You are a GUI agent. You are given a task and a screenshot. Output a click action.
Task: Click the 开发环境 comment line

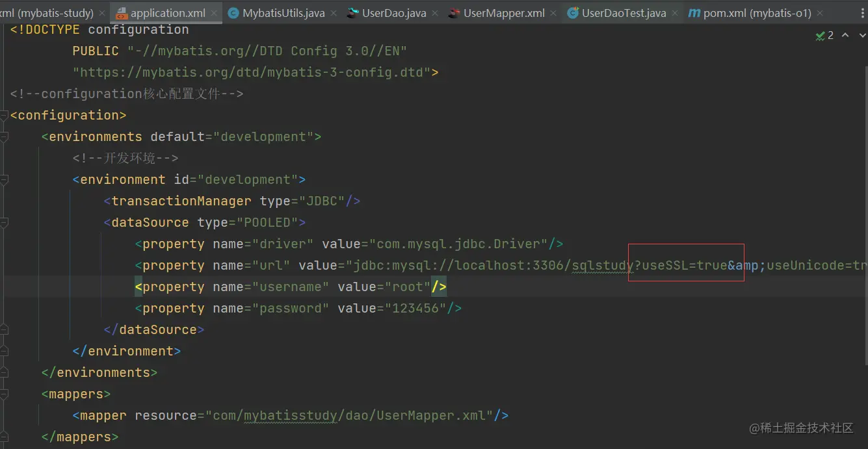pyautogui.click(x=125, y=158)
